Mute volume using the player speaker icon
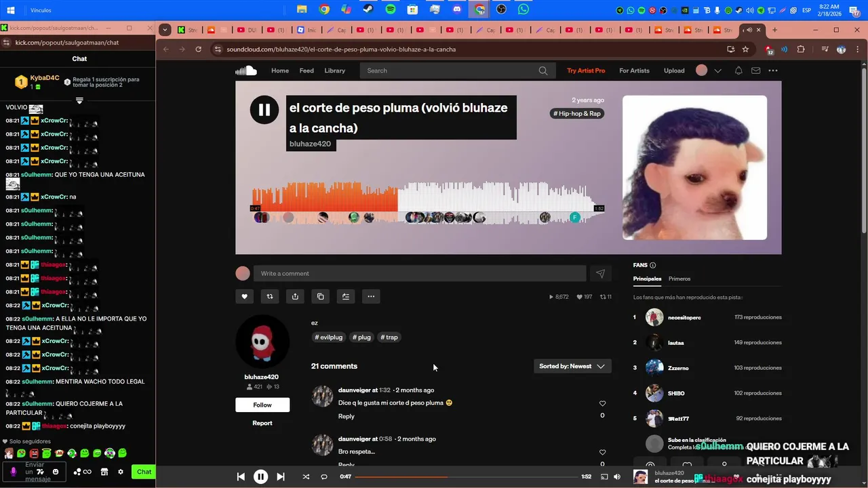The image size is (868, 488). (x=617, y=477)
